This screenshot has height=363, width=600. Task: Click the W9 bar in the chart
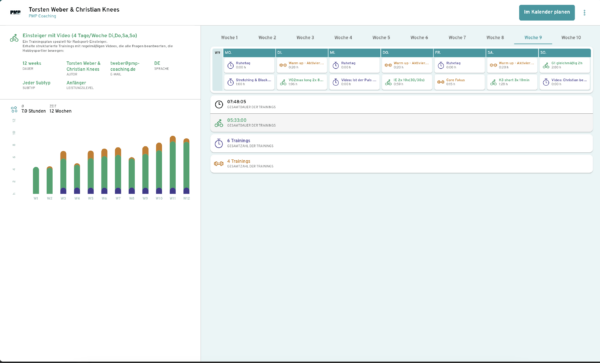click(145, 170)
